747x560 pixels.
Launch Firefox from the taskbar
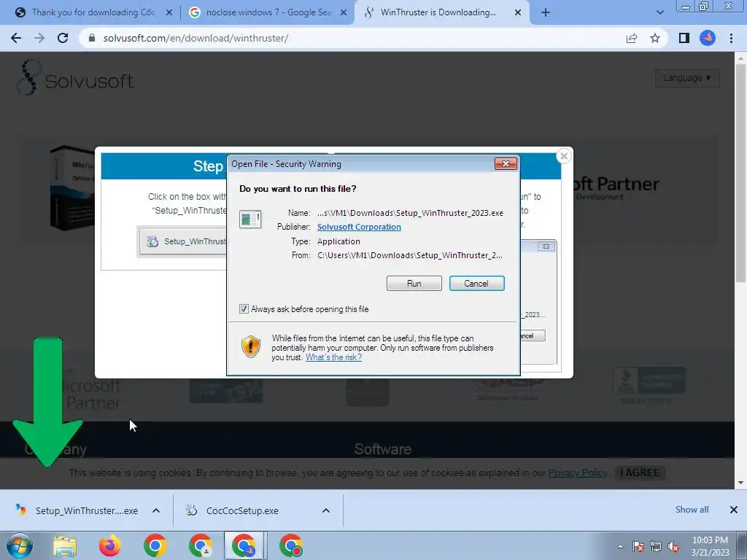(109, 546)
